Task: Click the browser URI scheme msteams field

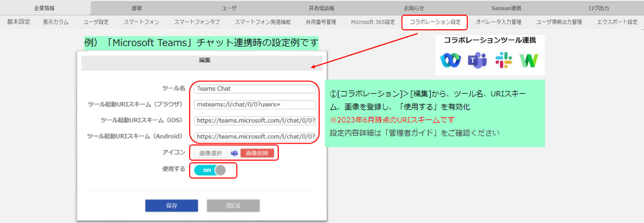Action: click(x=255, y=104)
